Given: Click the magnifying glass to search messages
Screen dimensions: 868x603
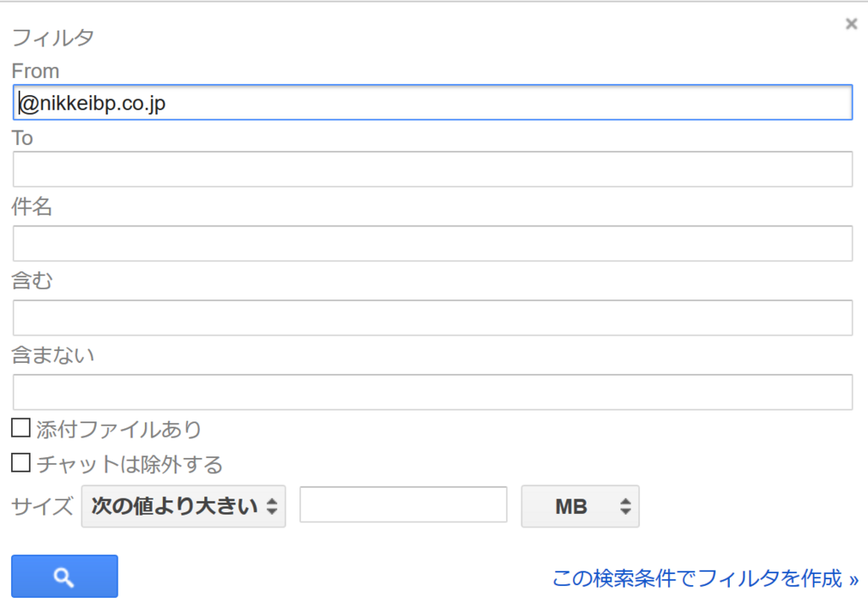Looking at the screenshot, I should tap(64, 576).
